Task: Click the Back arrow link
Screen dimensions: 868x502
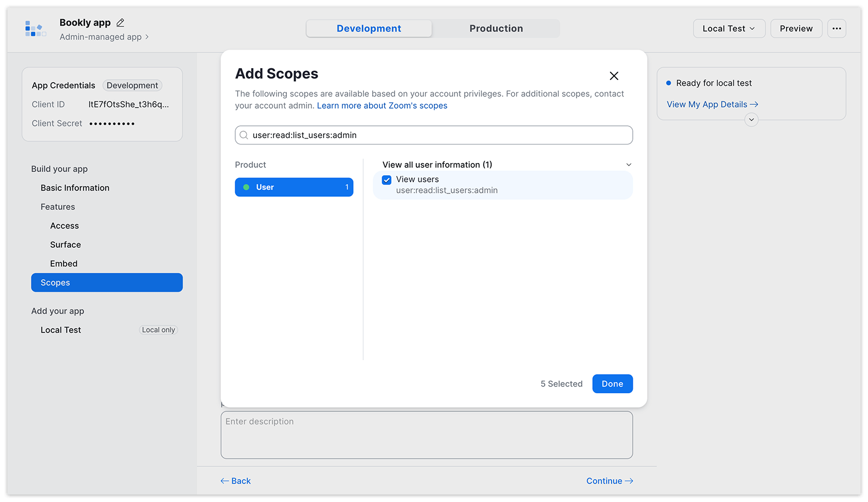Action: (x=236, y=481)
